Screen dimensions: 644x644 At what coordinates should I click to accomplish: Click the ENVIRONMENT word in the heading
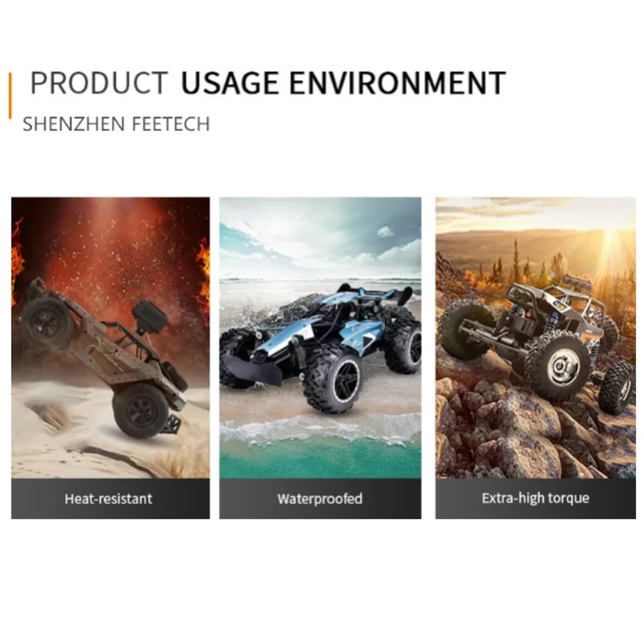(398, 83)
